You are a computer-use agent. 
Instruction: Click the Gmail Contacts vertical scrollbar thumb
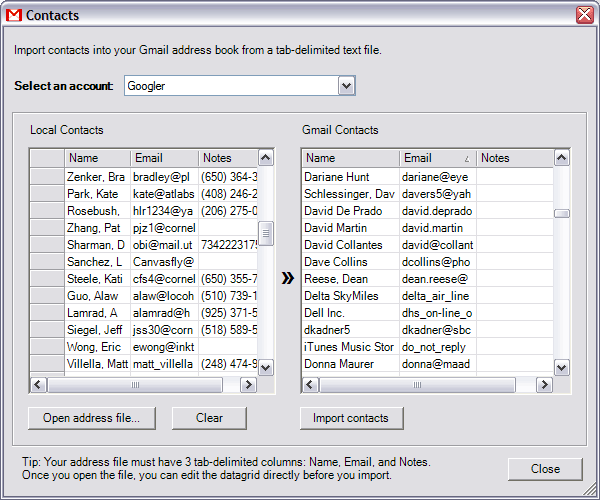click(562, 213)
